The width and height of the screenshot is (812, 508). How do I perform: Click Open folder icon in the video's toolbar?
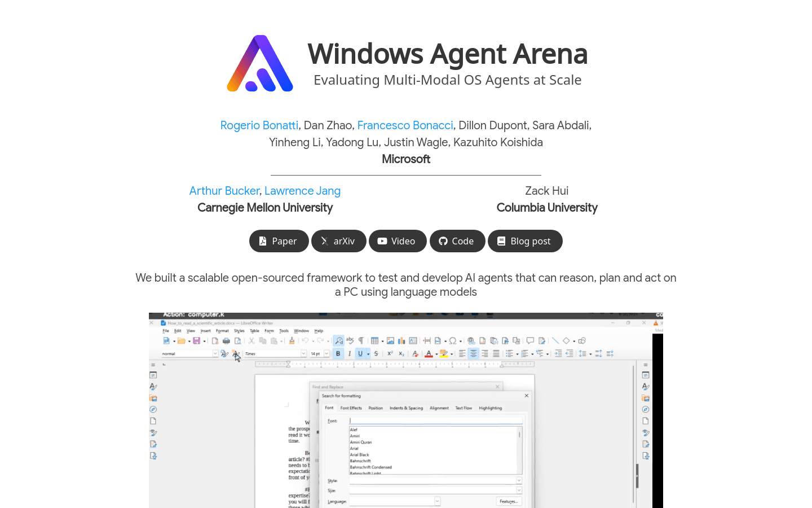(x=181, y=341)
